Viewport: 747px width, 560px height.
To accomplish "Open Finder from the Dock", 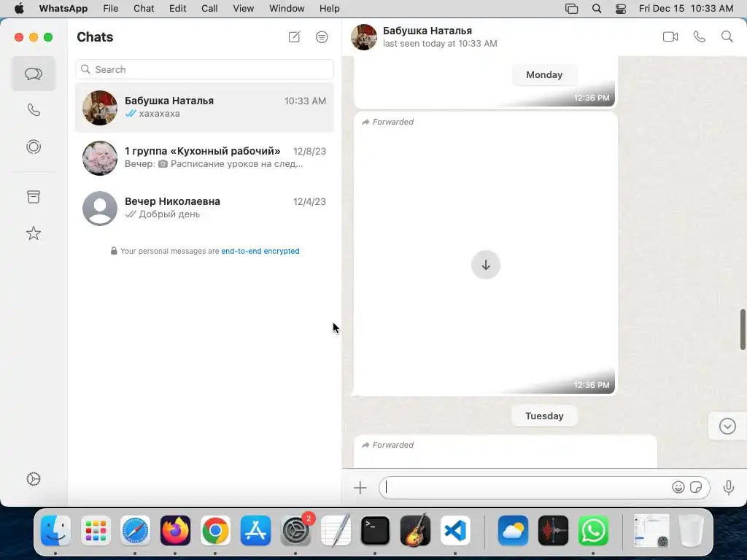I will pyautogui.click(x=55, y=531).
